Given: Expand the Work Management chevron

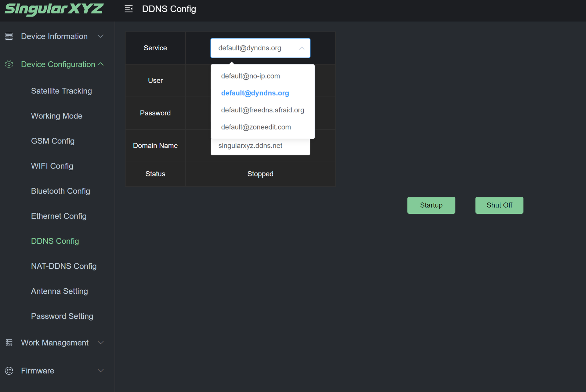Looking at the screenshot, I should tap(100, 343).
